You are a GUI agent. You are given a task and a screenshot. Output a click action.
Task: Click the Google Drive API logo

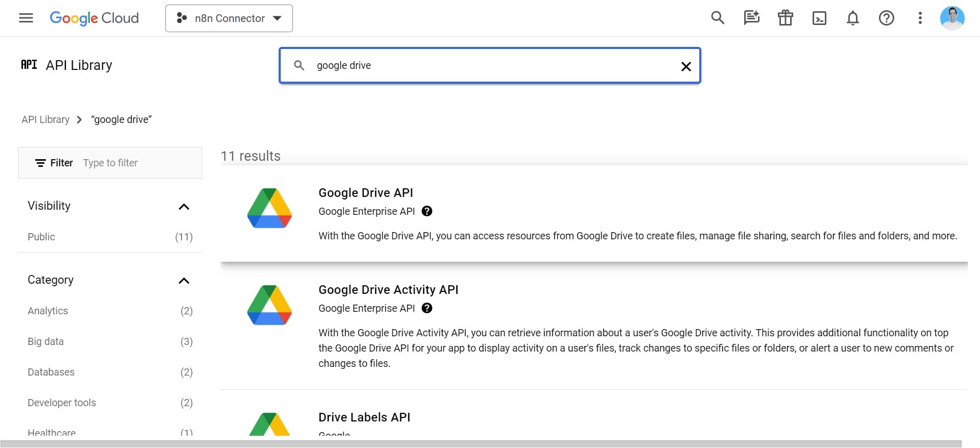pyautogui.click(x=269, y=208)
